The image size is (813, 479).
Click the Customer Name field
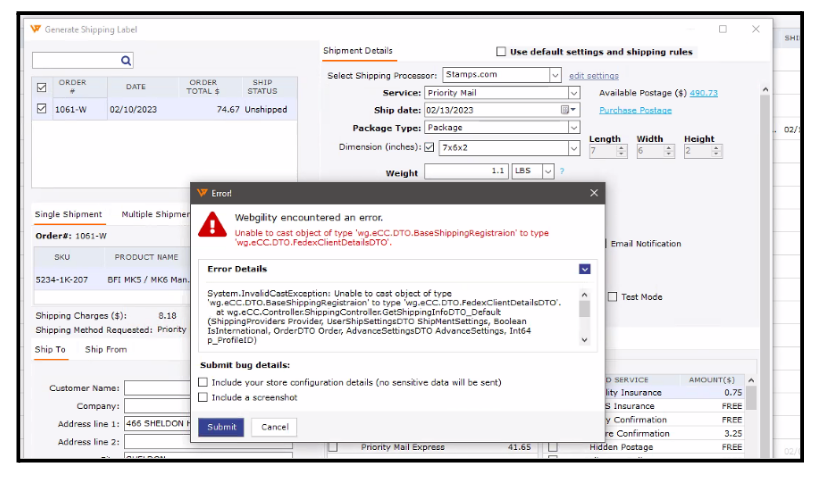pyautogui.click(x=157, y=388)
